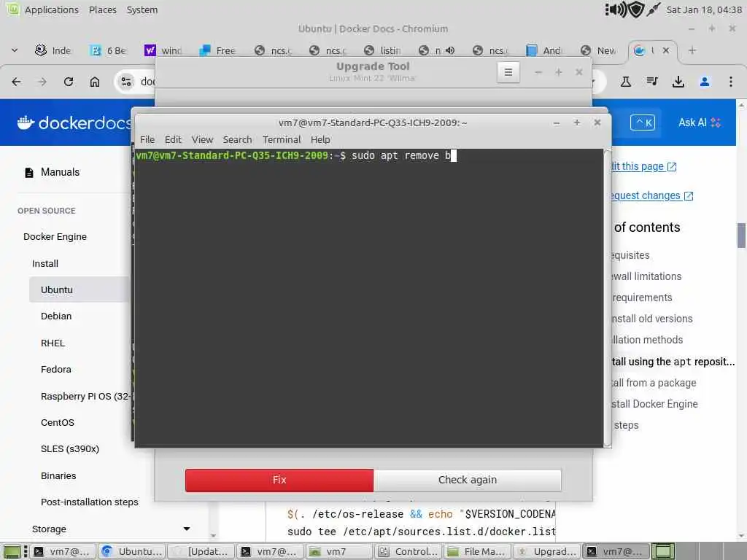Select Fedora in the docs sidebar

point(55,369)
